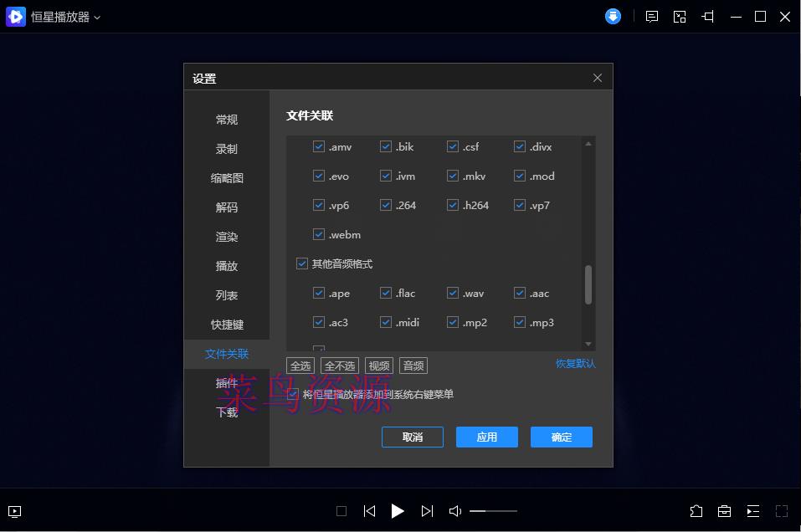
Task: Open the download manager icon
Action: tap(613, 16)
